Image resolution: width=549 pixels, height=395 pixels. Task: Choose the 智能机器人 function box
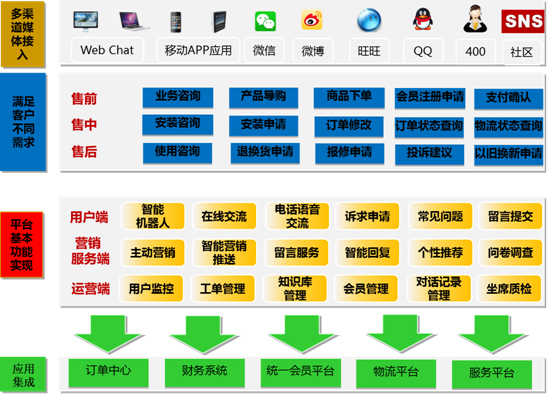pyautogui.click(x=153, y=216)
